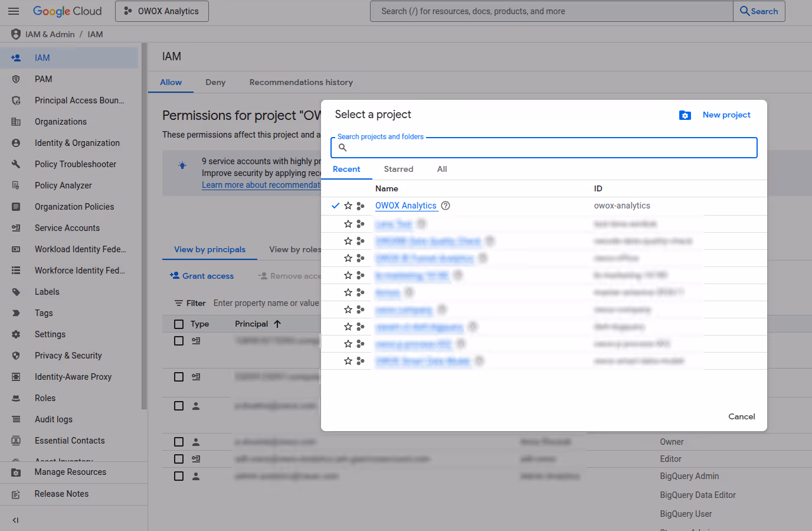Open Labels in the sidebar
This screenshot has height=531, width=812.
tap(69, 292)
